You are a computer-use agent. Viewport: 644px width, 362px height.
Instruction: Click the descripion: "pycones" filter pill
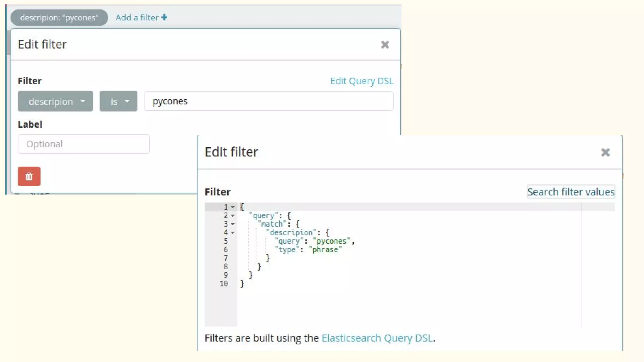[59, 18]
